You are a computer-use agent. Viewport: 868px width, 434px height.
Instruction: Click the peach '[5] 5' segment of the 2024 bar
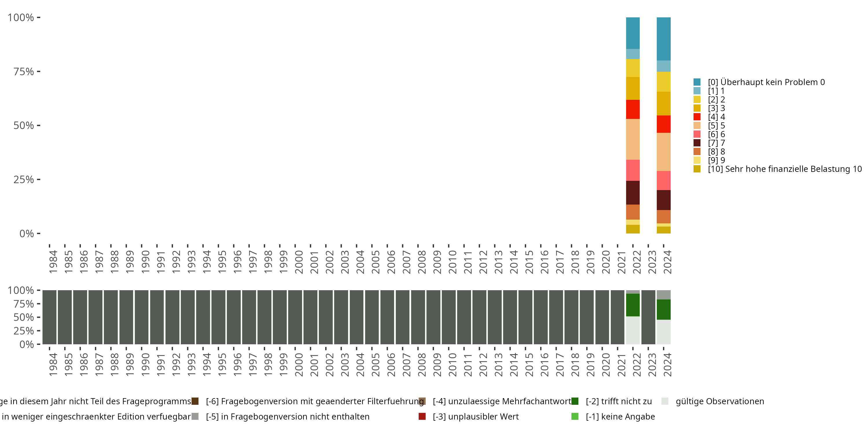(663, 152)
